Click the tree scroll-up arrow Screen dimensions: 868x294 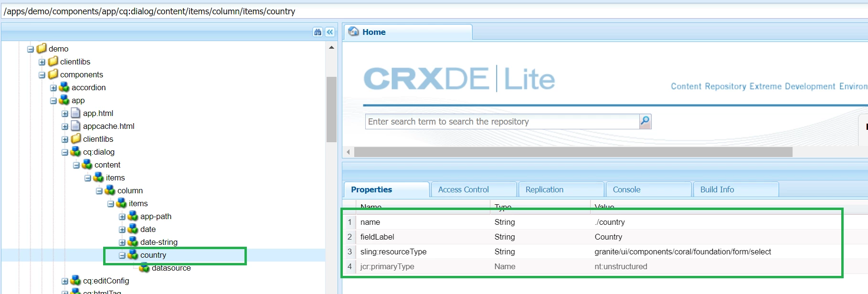[331, 47]
